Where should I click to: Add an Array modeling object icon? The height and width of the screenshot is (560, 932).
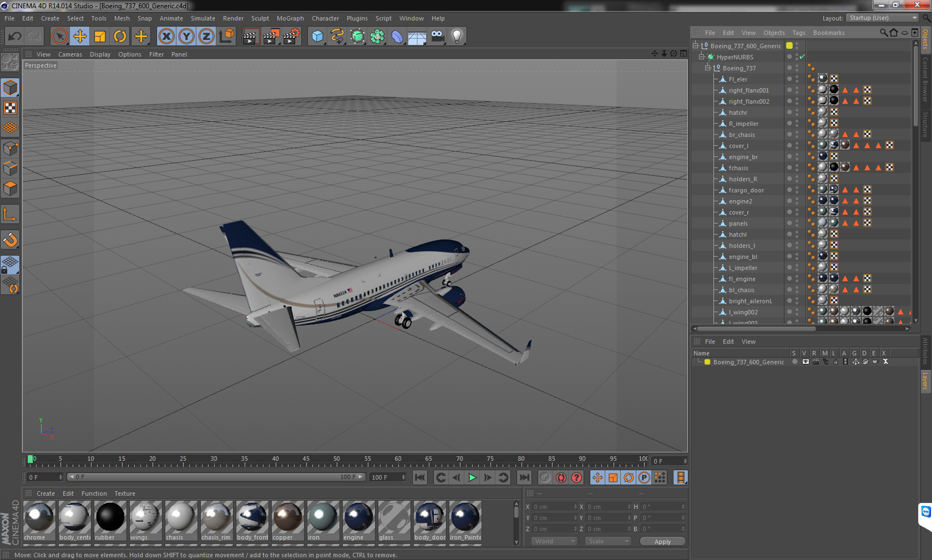[377, 37]
